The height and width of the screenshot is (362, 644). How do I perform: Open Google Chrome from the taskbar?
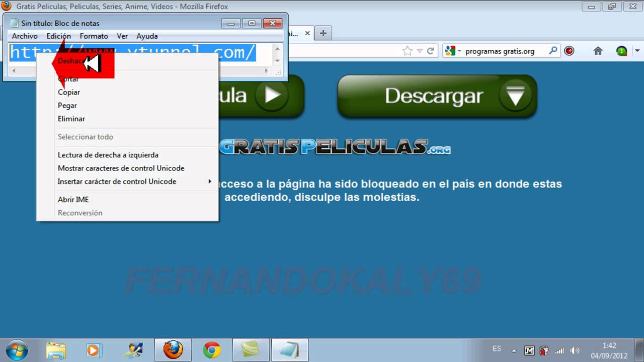tap(212, 350)
